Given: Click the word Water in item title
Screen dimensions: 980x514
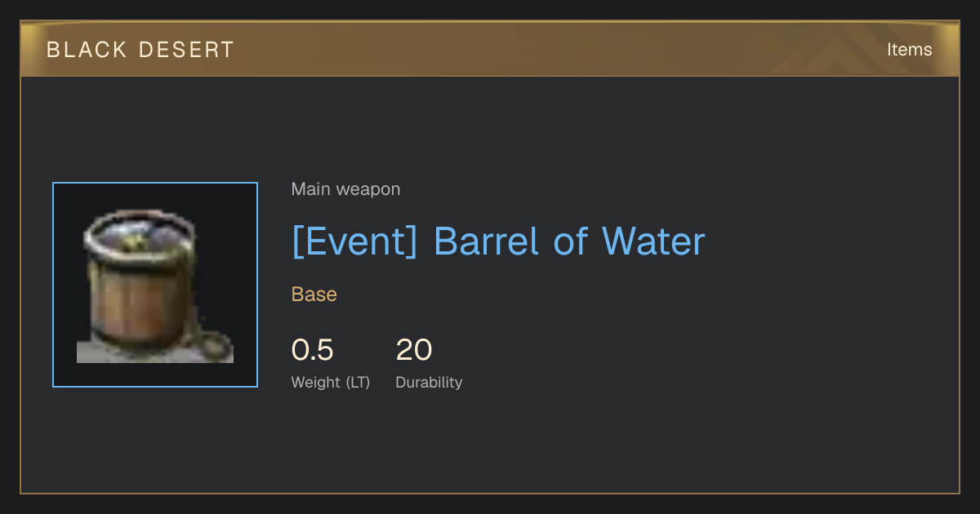Looking at the screenshot, I should 653,241.
